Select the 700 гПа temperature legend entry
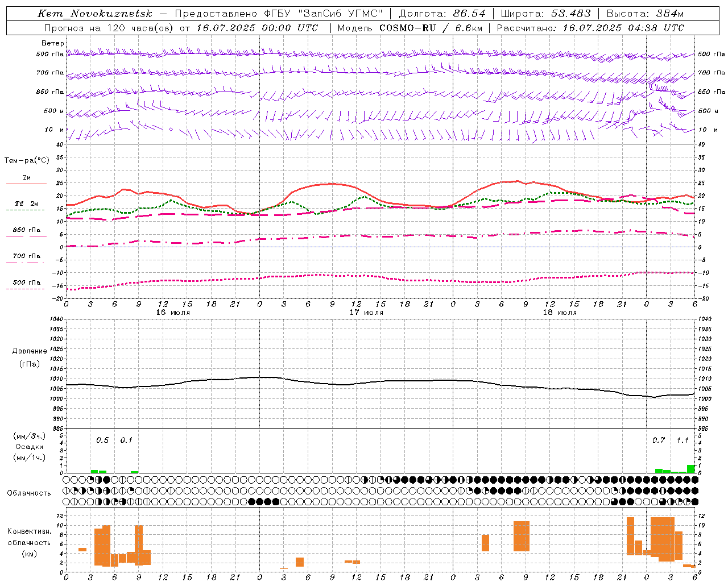 [x=26, y=256]
